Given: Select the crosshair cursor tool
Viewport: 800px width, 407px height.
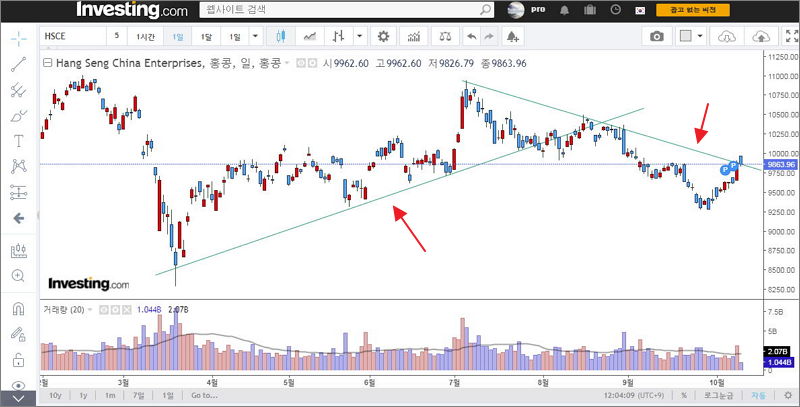Looking at the screenshot, I should (18, 38).
